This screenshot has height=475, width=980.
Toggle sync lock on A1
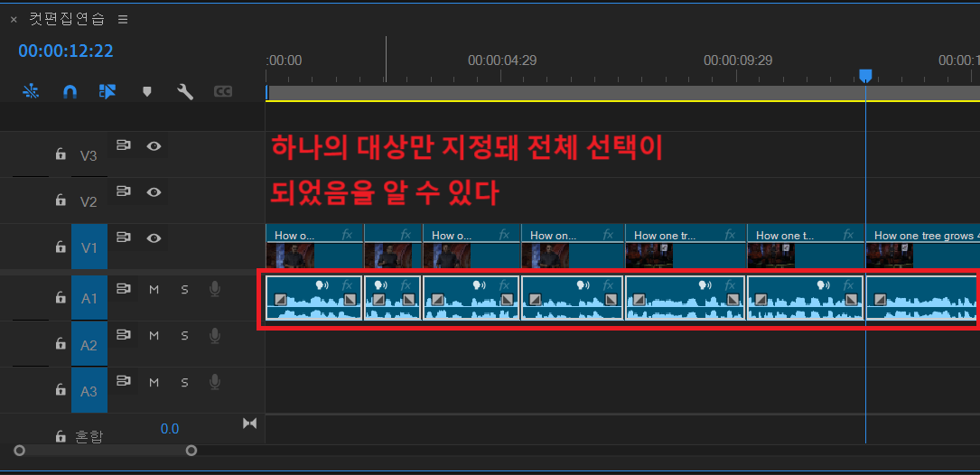coord(124,289)
